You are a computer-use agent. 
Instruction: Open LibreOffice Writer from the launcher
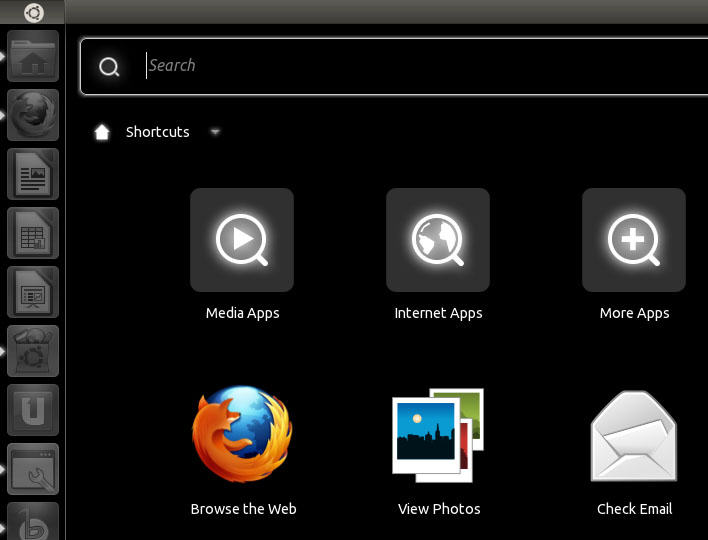point(33,174)
